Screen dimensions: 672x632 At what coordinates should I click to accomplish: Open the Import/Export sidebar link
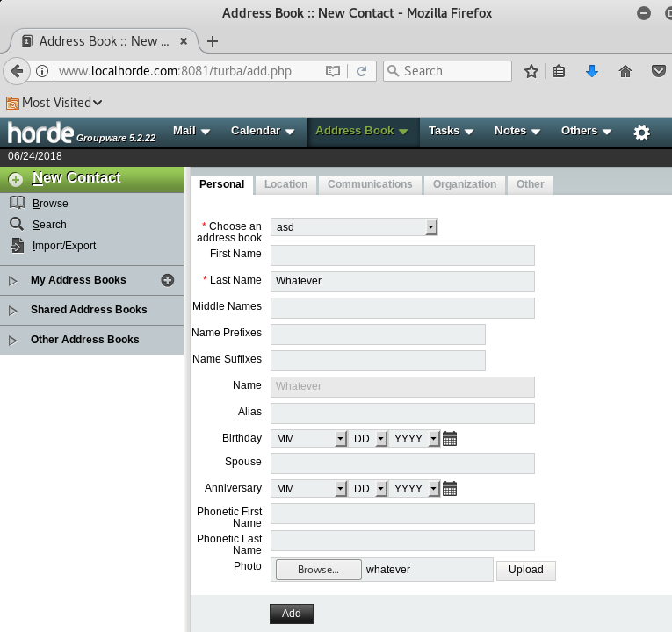click(64, 246)
